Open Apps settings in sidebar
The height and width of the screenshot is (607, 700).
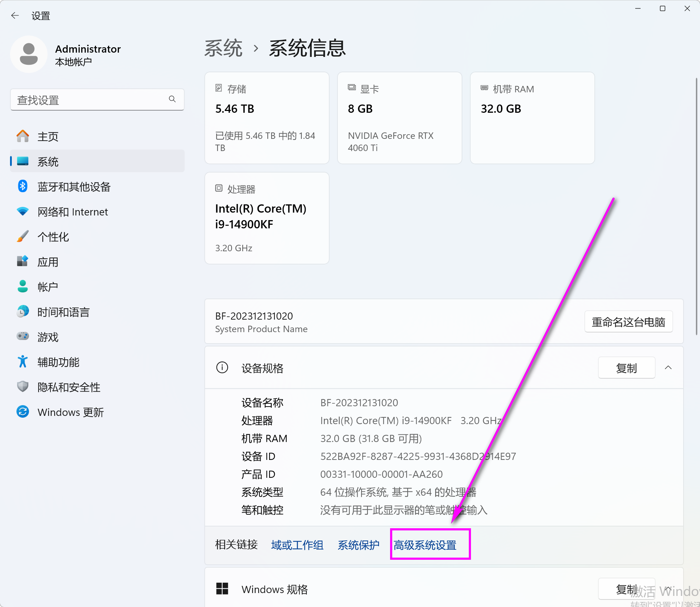(48, 262)
